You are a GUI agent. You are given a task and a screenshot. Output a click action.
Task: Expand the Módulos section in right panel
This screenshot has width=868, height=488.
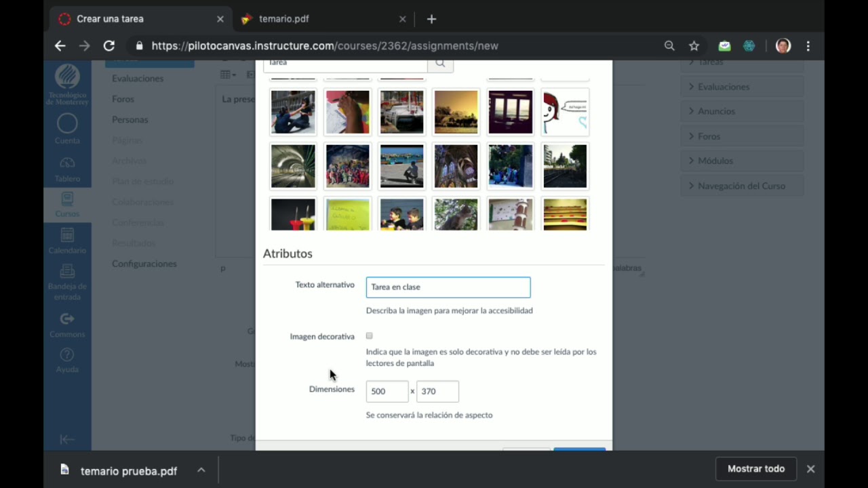tap(742, 161)
